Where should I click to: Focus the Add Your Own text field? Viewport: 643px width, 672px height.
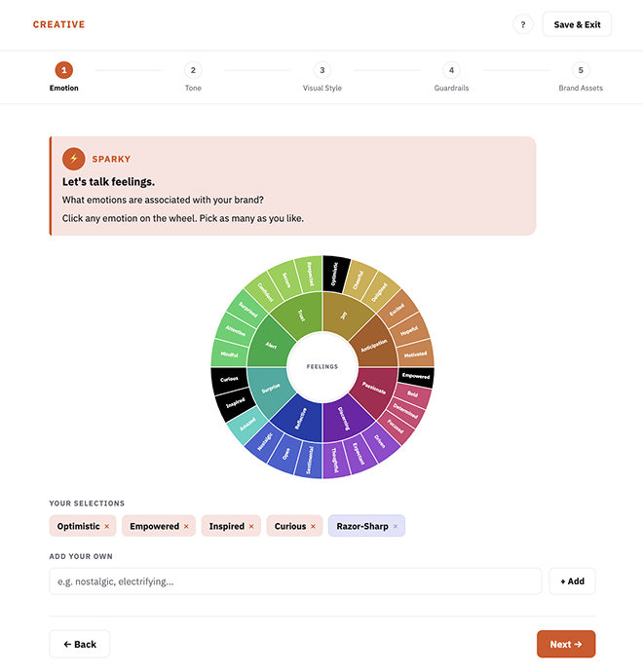[295, 581]
